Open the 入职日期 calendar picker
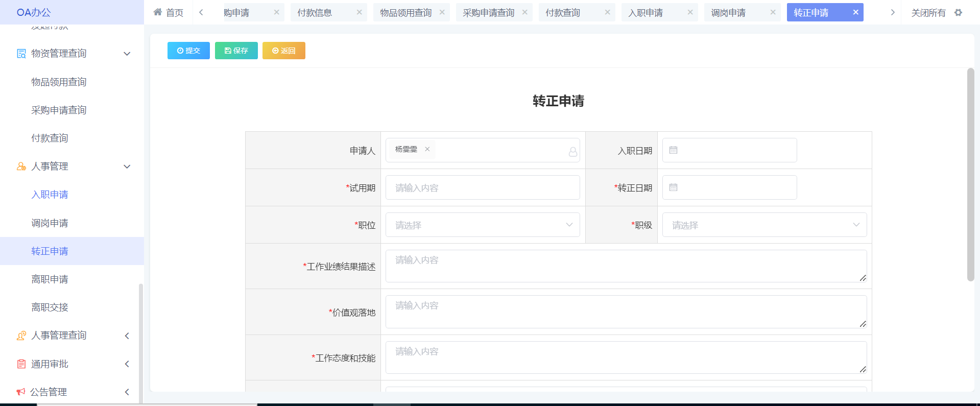This screenshot has height=406, width=980. (729, 150)
